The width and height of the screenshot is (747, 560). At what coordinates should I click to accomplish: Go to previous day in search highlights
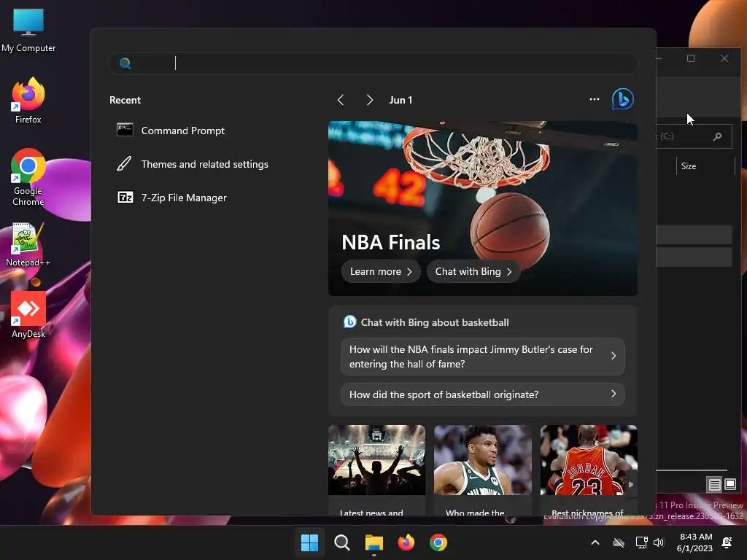[x=341, y=100]
